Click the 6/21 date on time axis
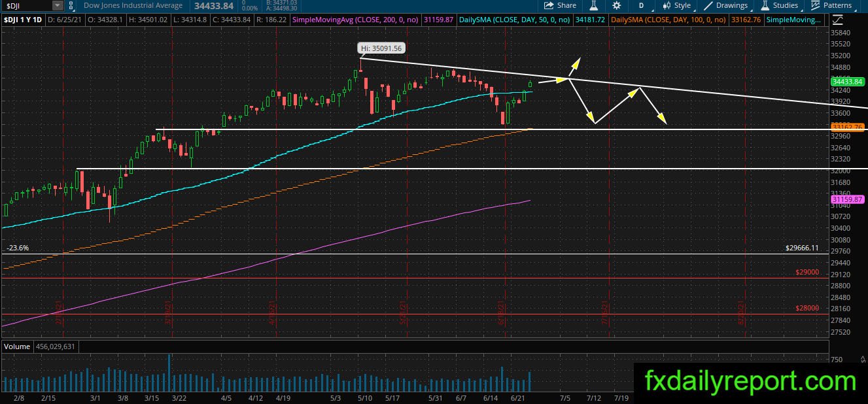 517,397
